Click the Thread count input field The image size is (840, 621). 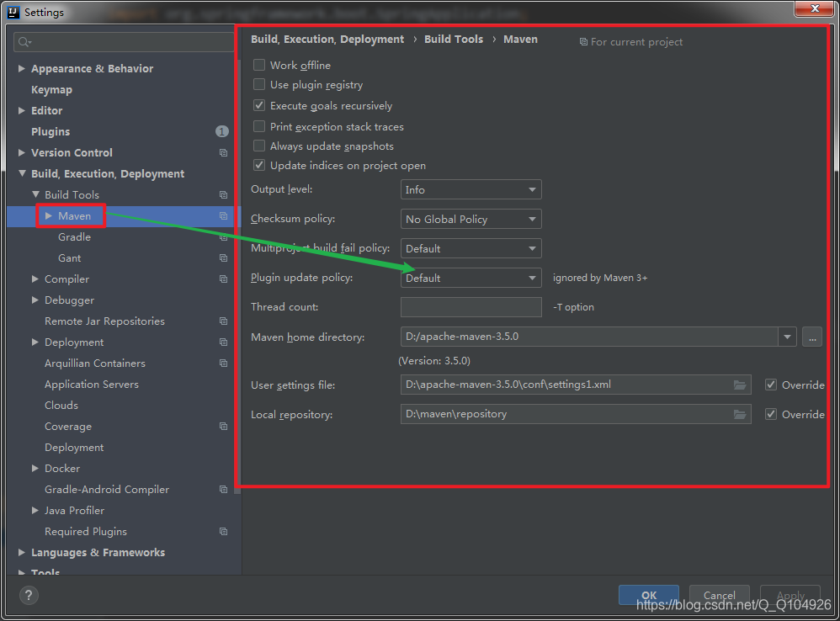pyautogui.click(x=471, y=307)
